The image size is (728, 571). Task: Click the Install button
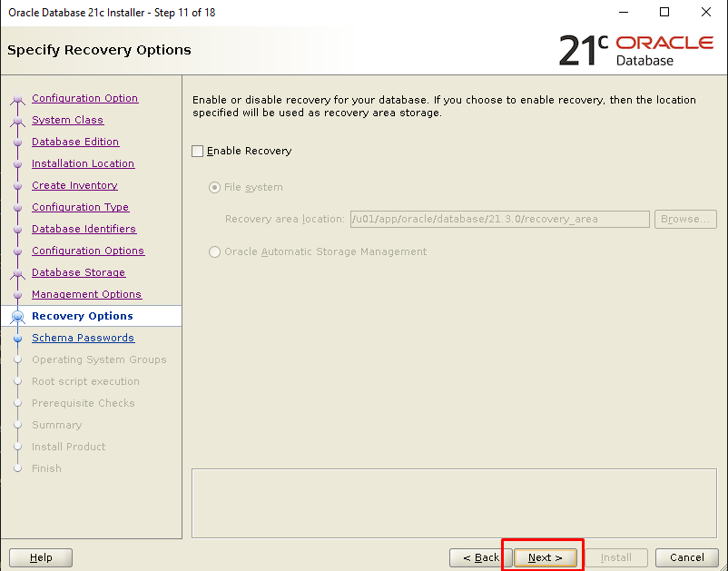coord(616,557)
